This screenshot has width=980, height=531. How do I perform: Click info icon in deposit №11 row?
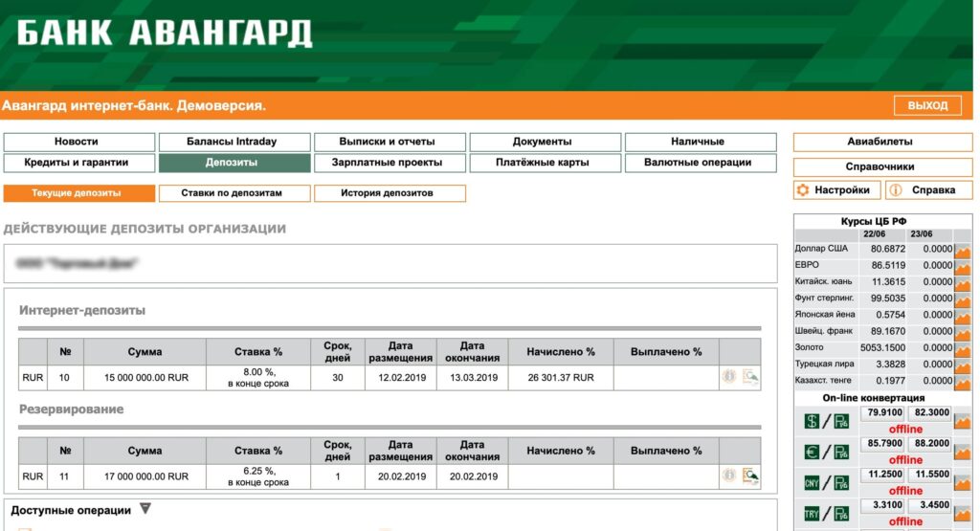728,476
